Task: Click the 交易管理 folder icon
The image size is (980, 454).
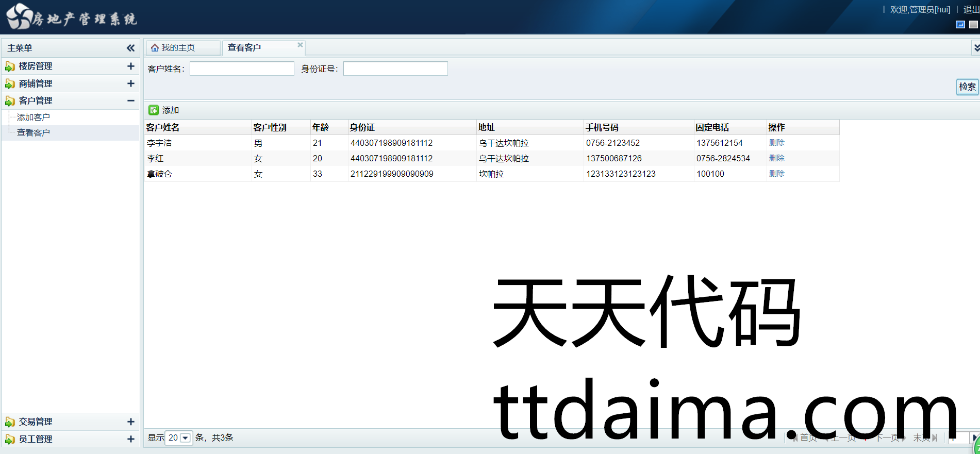Action: point(10,422)
